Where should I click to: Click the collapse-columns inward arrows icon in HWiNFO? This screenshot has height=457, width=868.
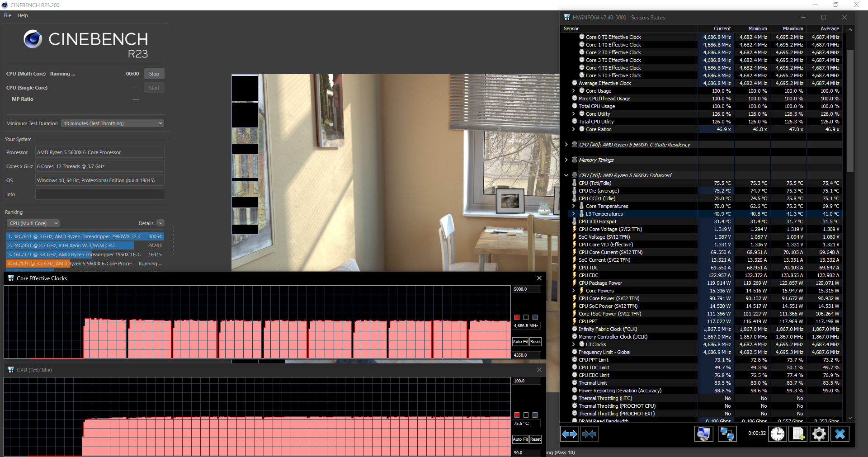coord(589,434)
